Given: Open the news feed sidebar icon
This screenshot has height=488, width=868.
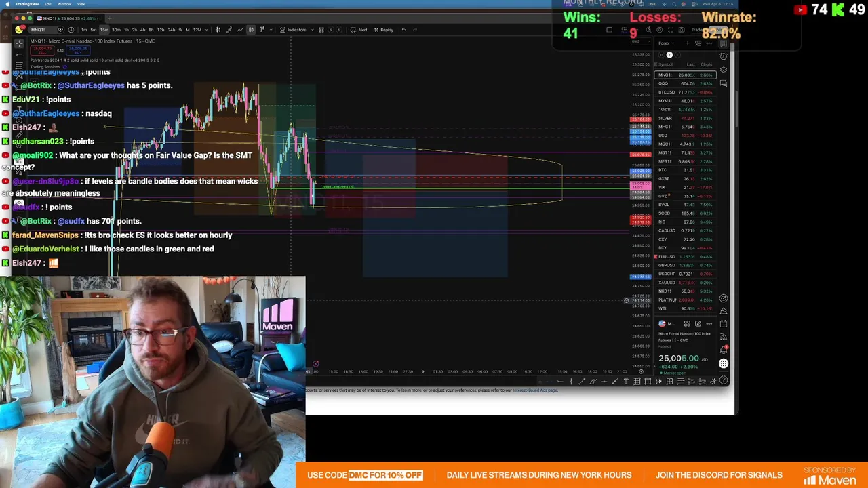Looking at the screenshot, I should pos(724,337).
